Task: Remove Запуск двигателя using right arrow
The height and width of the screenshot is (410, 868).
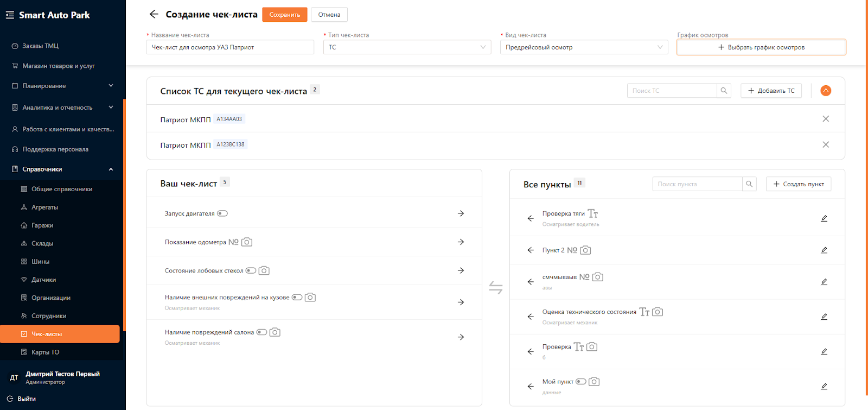Action: [461, 213]
